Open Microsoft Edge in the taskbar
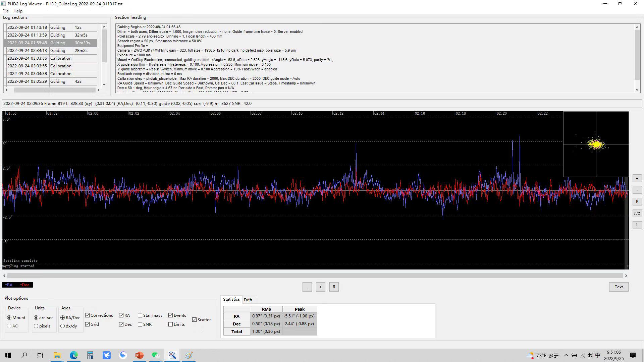644x362 pixels. click(x=74, y=355)
